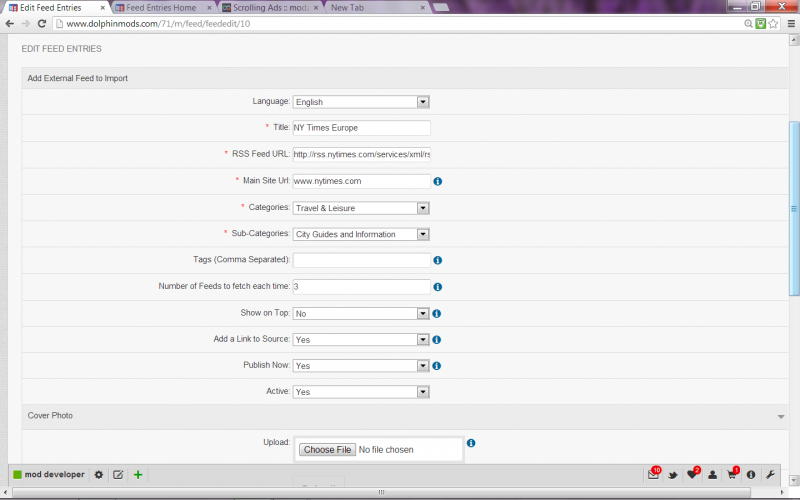Click in the RSS Feed URL field
This screenshot has width=800, height=500.
coord(361,154)
